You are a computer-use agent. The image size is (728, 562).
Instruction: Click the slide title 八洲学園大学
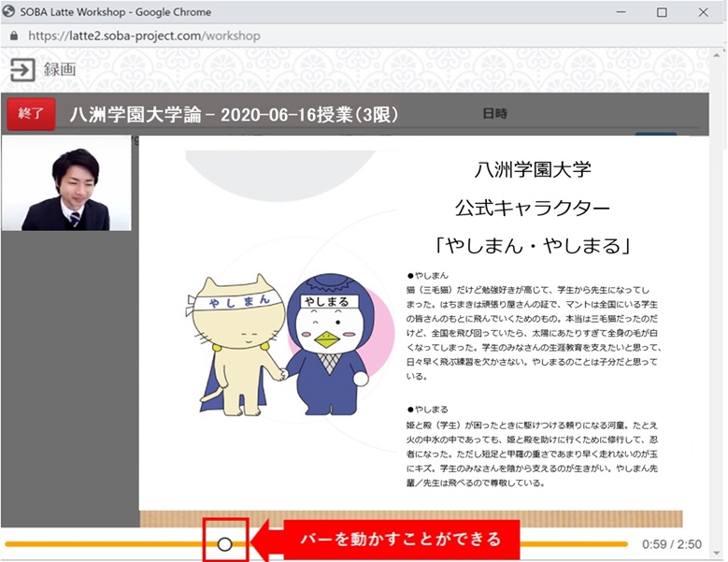[533, 169]
